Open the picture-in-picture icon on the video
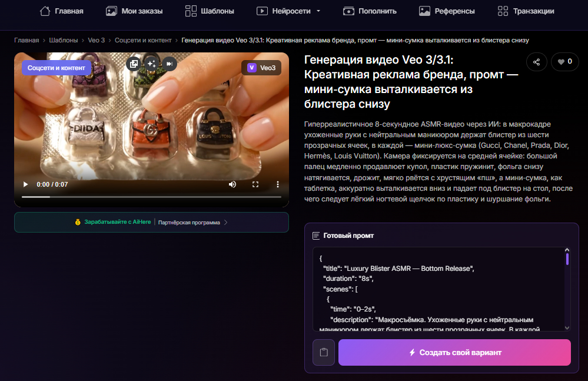This screenshot has height=381, width=588. coord(135,64)
